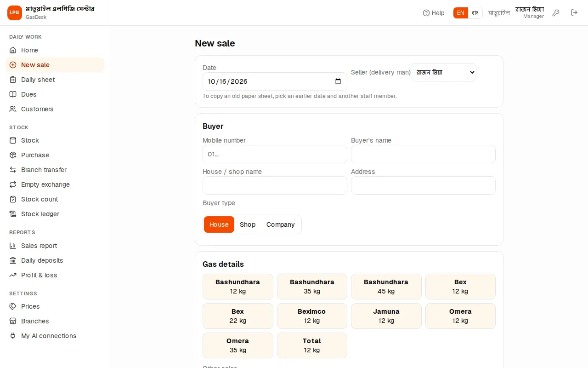Choose Beximco 12 kg cylinder
588x368 pixels.
coord(312,316)
